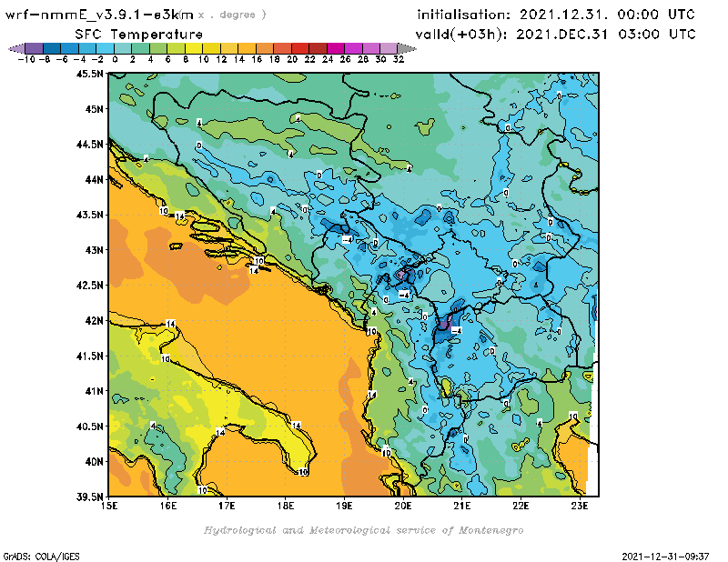Click the purple legend swatch between -10 and -8
Image resolution: width=728 pixels, height=562 pixels.
click(x=34, y=48)
